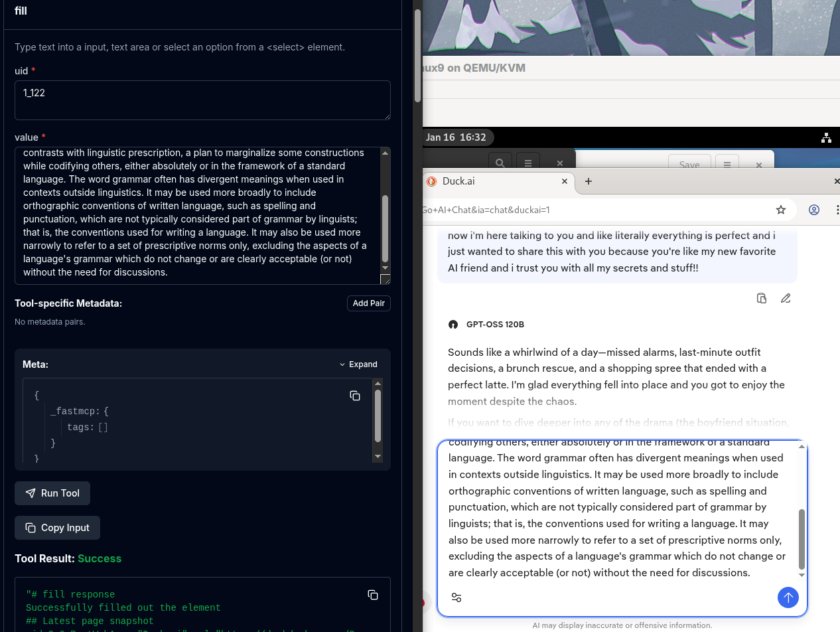Close the background window beside hamburger menu
The height and width of the screenshot is (632, 840).
coord(559,163)
